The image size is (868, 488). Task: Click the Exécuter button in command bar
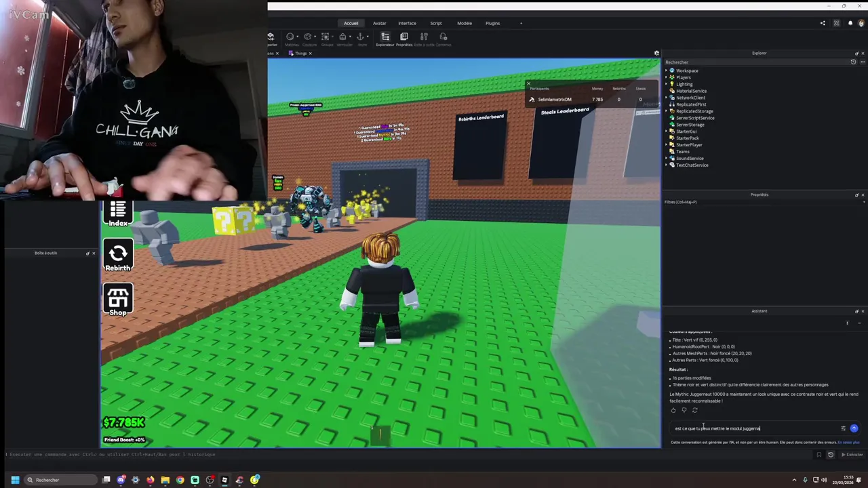click(852, 455)
